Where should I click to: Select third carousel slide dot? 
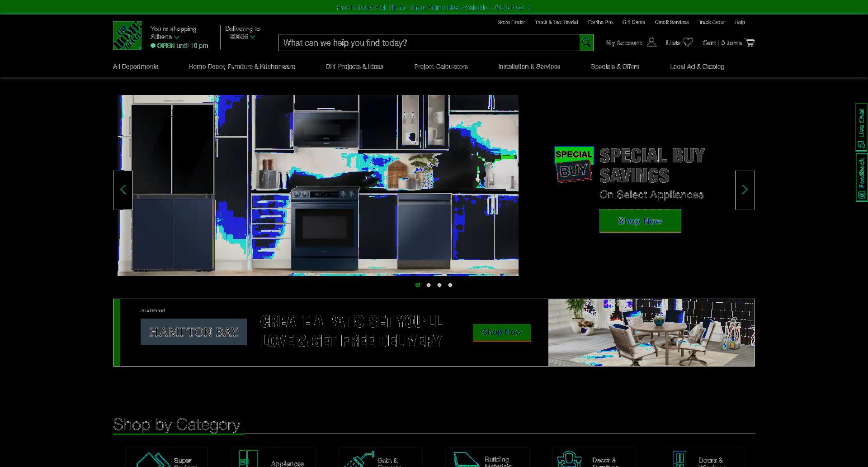tap(439, 285)
